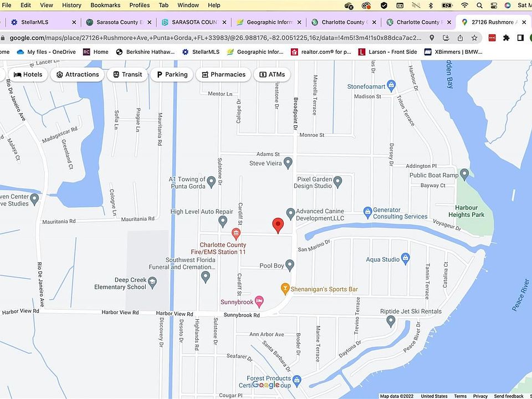Open the Window menu

click(x=188, y=5)
